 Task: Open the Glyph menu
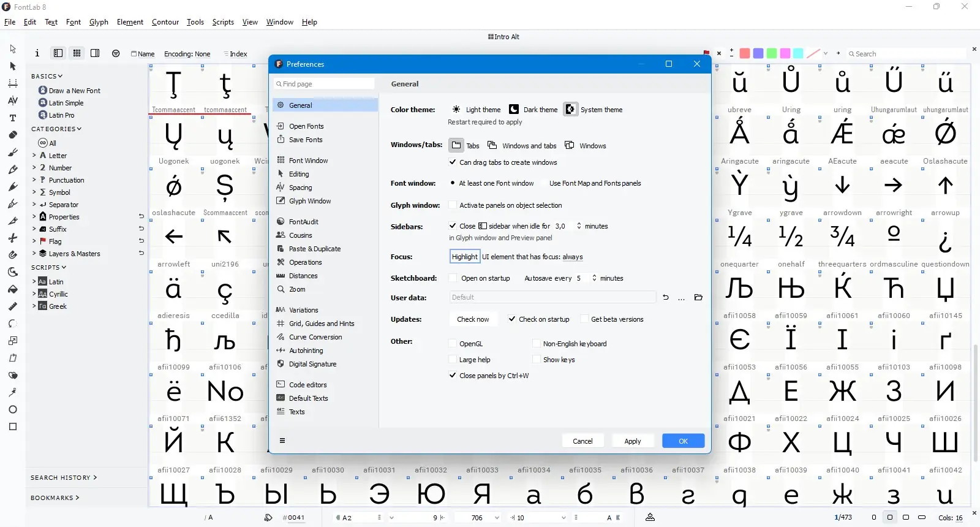pos(99,22)
